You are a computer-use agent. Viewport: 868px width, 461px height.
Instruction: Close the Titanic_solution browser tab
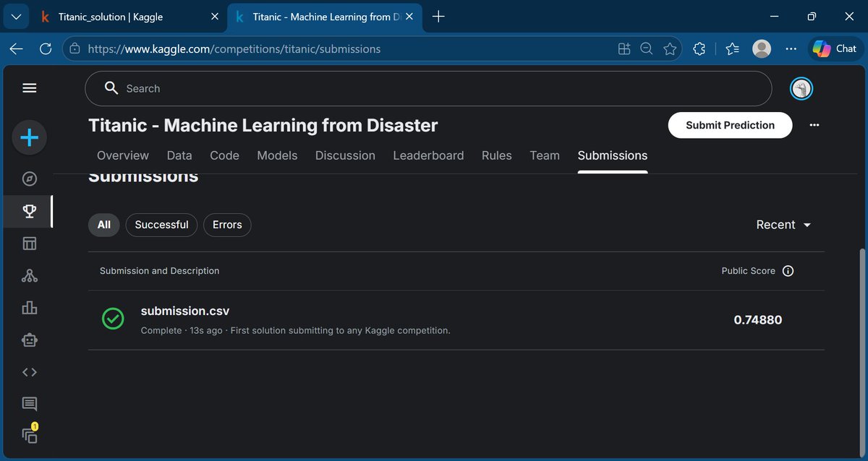coord(214,17)
